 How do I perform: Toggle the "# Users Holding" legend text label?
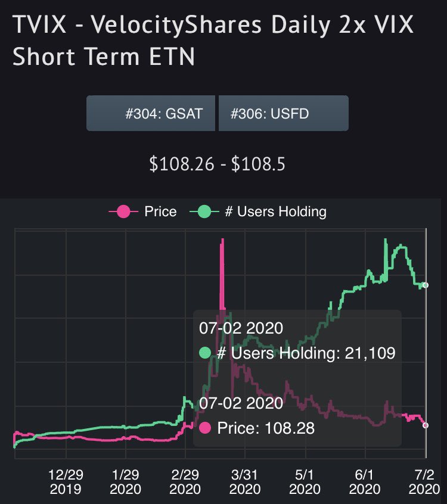[x=275, y=211]
